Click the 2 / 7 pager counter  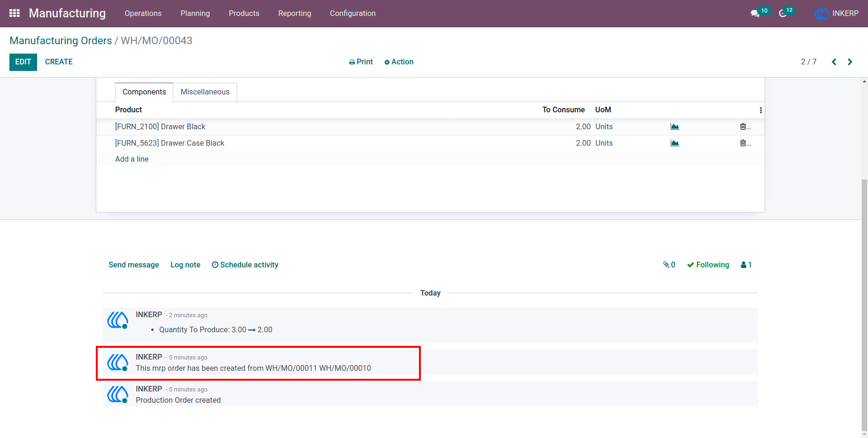coord(809,62)
